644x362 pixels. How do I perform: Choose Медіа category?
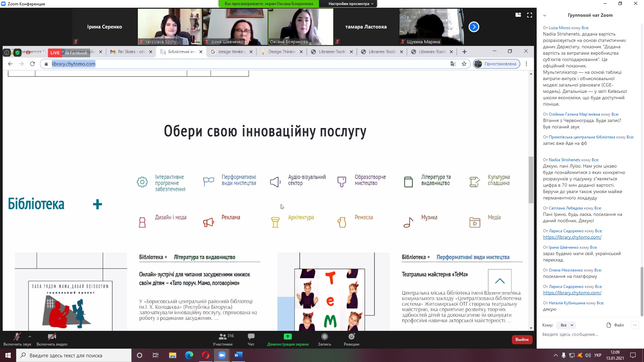[x=485, y=221]
